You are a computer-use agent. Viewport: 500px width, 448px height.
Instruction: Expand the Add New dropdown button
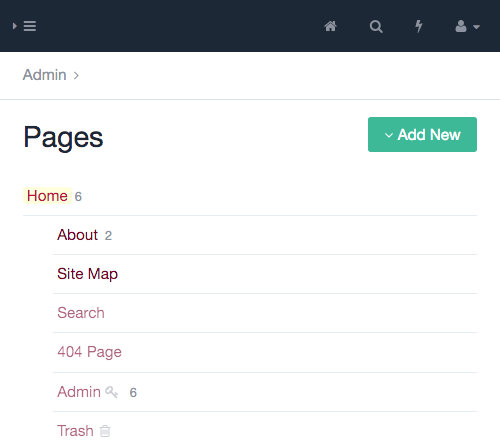click(422, 134)
